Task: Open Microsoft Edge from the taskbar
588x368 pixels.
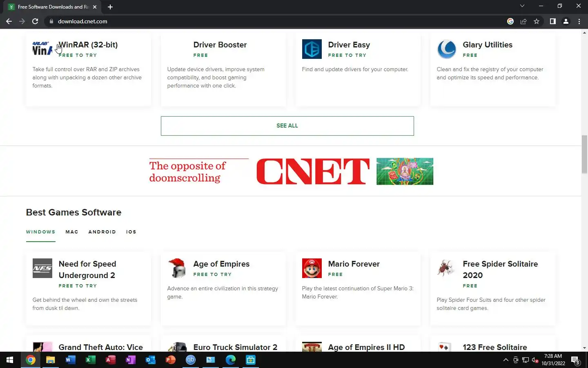Action: (231, 360)
